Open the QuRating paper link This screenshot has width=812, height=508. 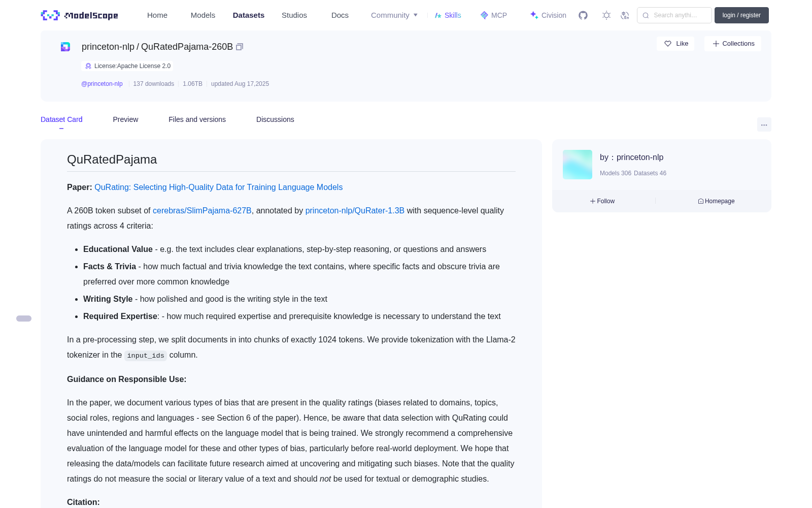pos(218,187)
